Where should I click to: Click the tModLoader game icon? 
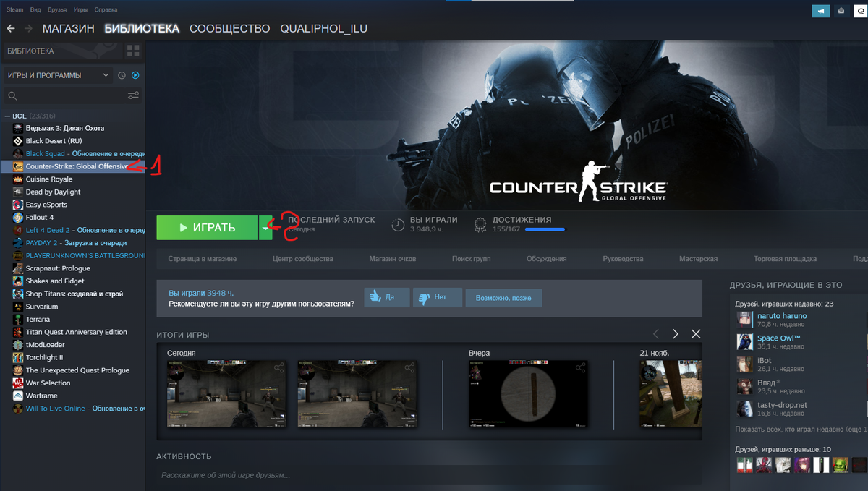point(18,345)
